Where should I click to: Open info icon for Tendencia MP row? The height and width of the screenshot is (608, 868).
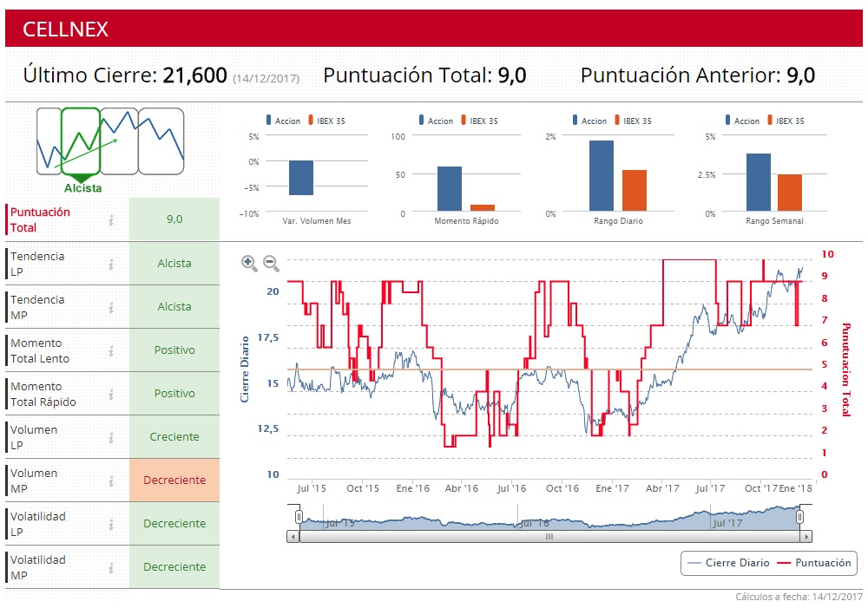point(111,307)
